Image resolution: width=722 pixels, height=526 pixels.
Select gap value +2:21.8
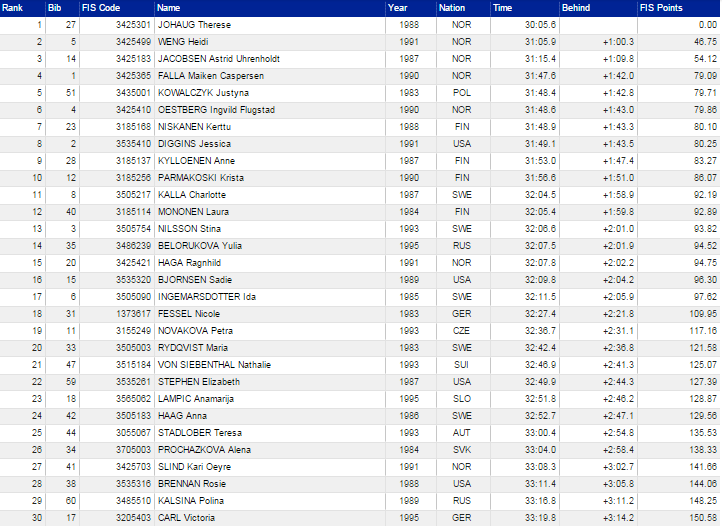[618, 315]
